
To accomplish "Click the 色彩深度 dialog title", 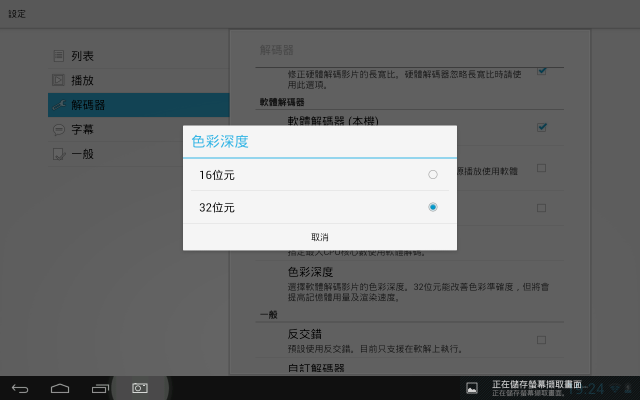I will tap(220, 142).
